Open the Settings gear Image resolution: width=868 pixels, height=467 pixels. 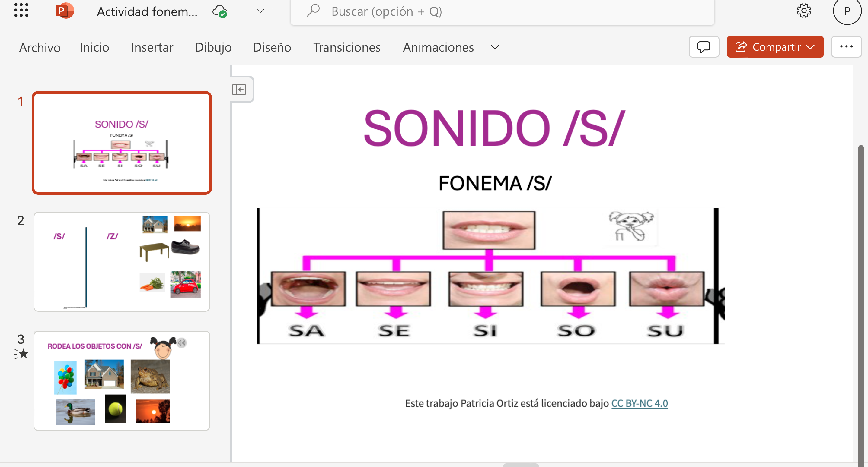pyautogui.click(x=804, y=11)
